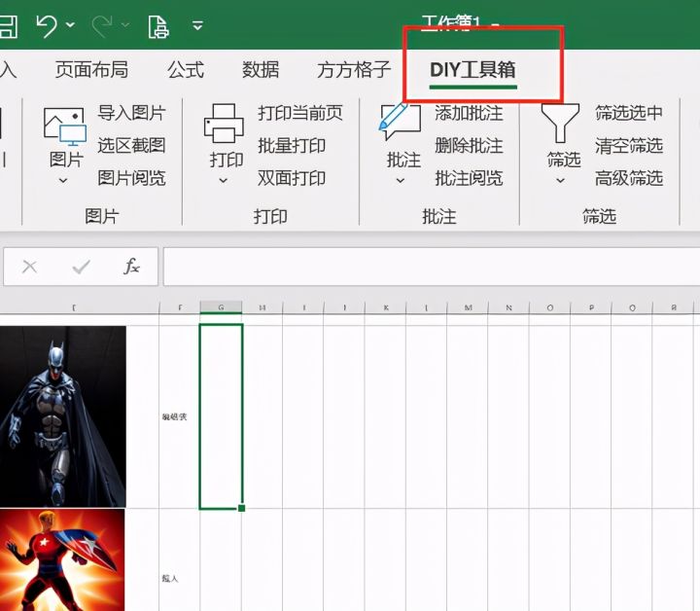
Task: Expand the 批注 dropdown chevron
Action: point(401,181)
